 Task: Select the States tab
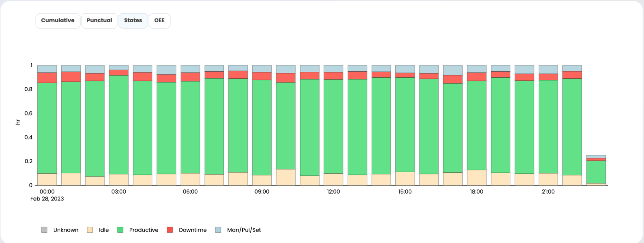133,21
